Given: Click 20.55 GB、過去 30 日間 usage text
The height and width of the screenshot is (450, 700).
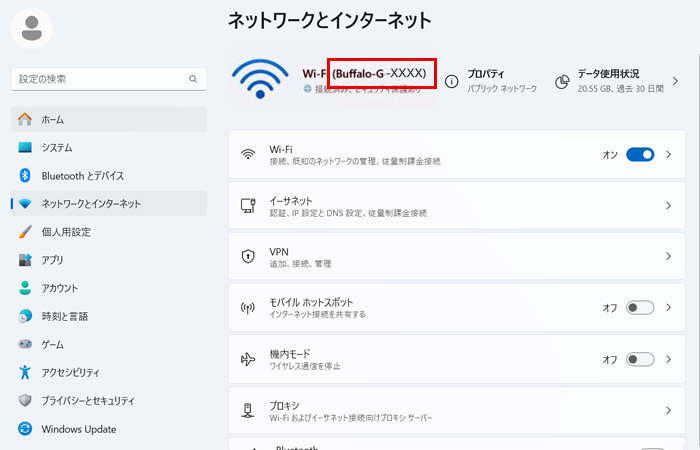Looking at the screenshot, I should pyautogui.click(x=621, y=88).
